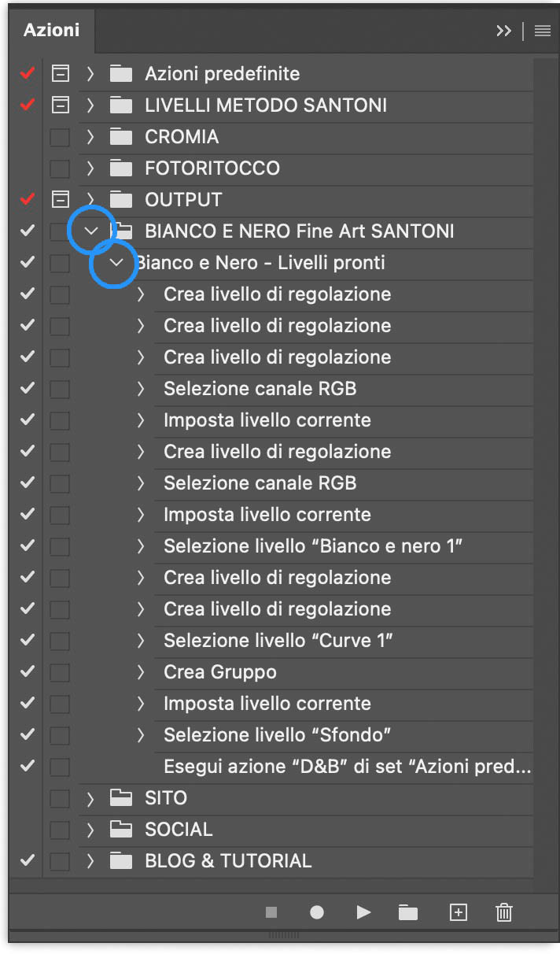Viewport: 560px width, 954px height.
Task: Create a new action set folder icon
Action: pos(407,912)
